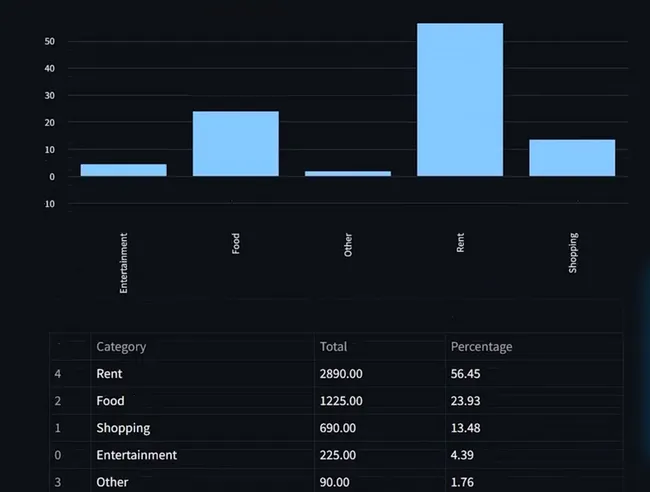Viewport: 650px width, 492px height.
Task: Sort table by the Category column header
Action: [121, 347]
